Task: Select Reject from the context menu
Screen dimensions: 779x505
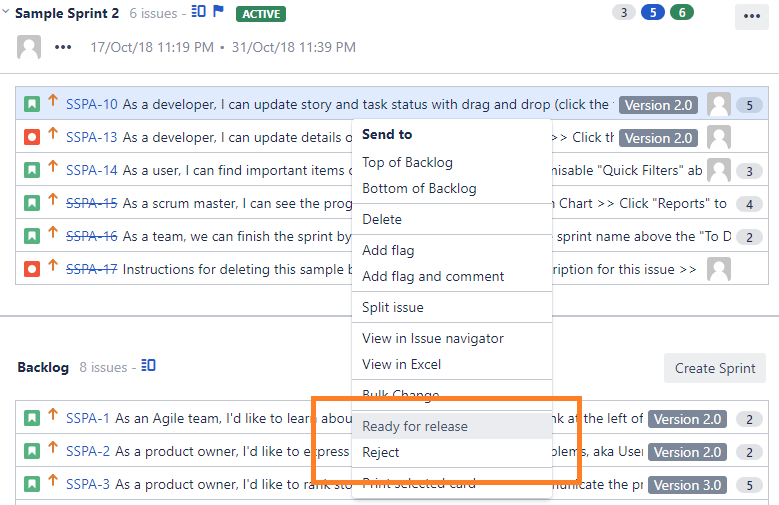Action: tap(452, 452)
